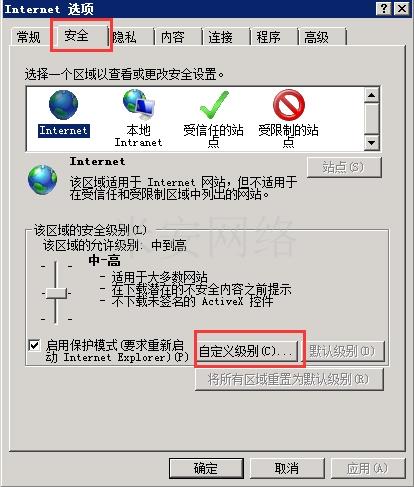This screenshot has height=487, width=414.
Task: Open the 隐私 tab
Action: (x=125, y=37)
